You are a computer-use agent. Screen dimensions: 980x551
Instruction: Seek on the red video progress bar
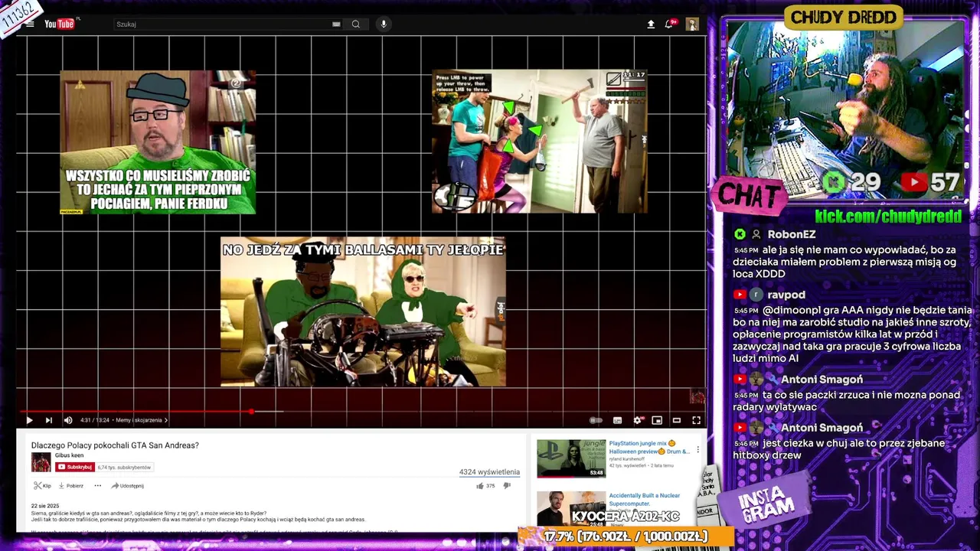pos(362,412)
